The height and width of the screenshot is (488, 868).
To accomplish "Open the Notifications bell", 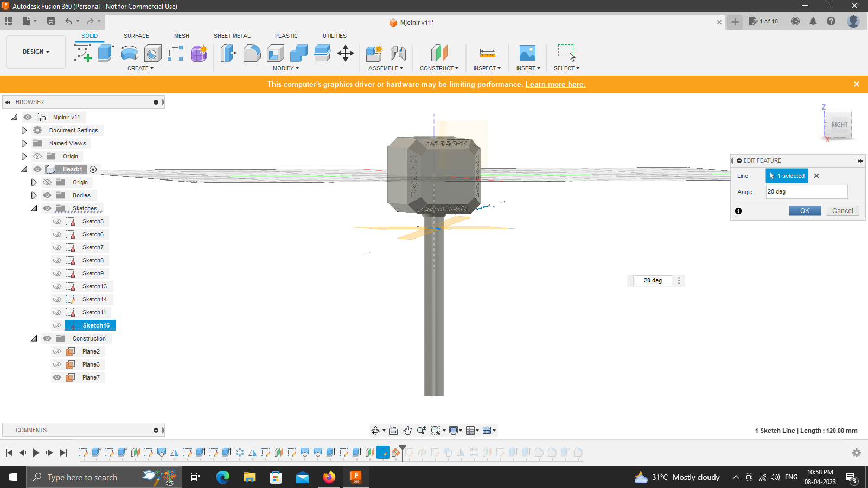I will pos(813,21).
